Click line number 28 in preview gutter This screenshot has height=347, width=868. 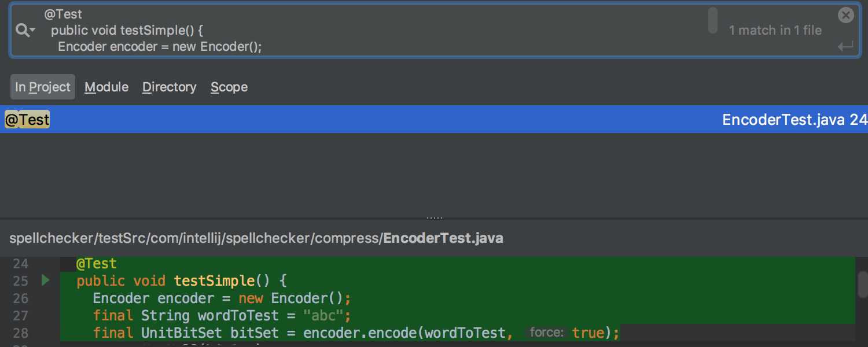point(21,333)
